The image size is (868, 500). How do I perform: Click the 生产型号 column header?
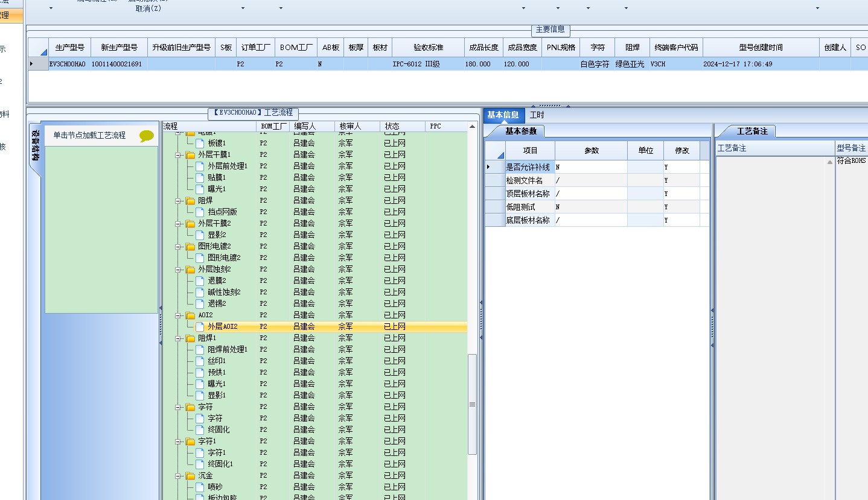[x=69, y=48]
